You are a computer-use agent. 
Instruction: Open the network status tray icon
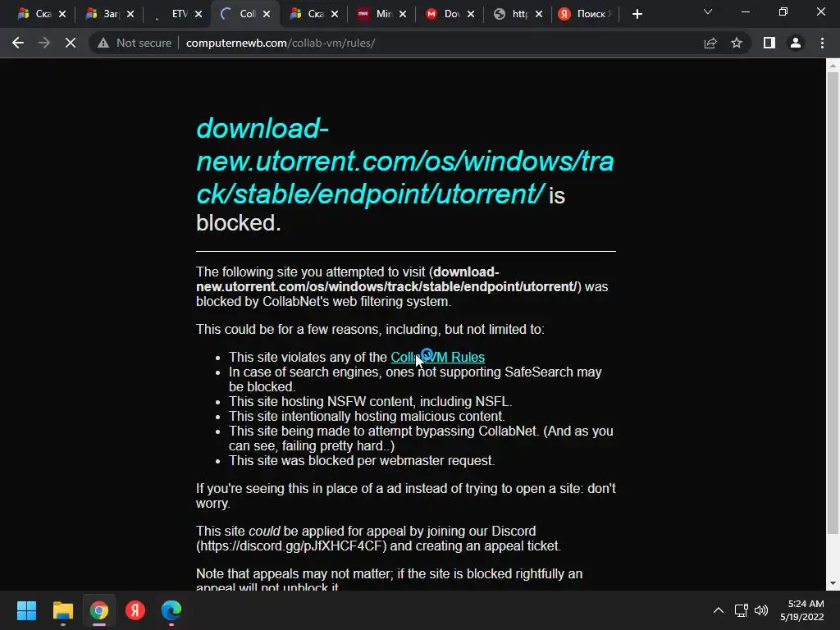[742, 610]
